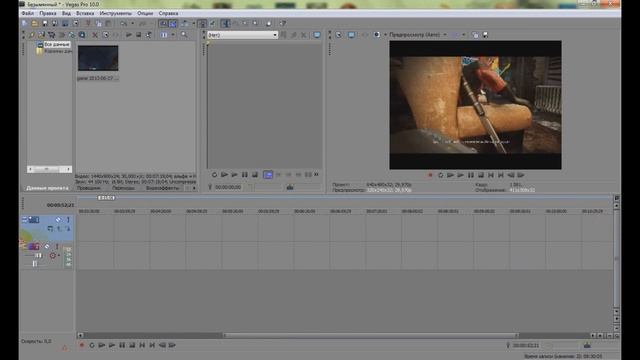
Task: Open Project Video Properties in preview toolbar
Action: tap(338, 35)
